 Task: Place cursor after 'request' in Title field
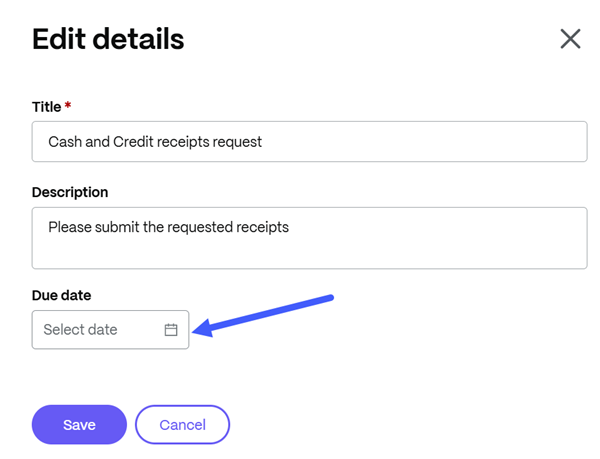tap(263, 142)
